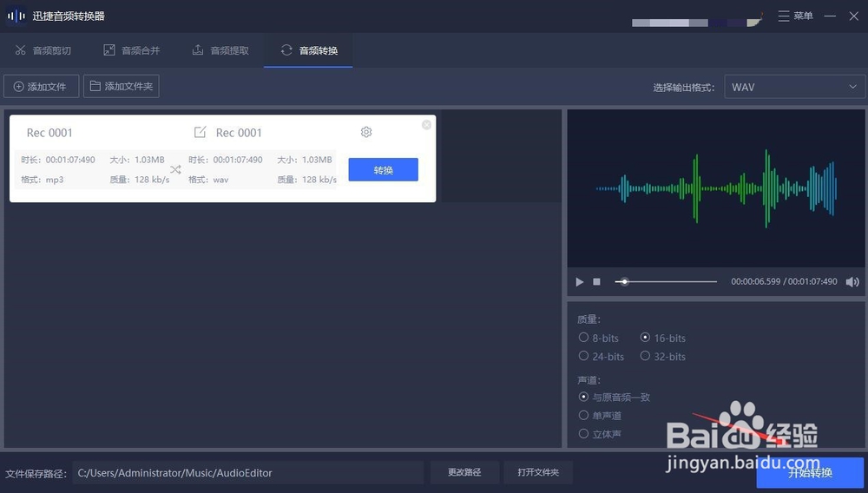868x493 pixels.
Task: Click the app logo icon in title bar
Action: (x=16, y=16)
